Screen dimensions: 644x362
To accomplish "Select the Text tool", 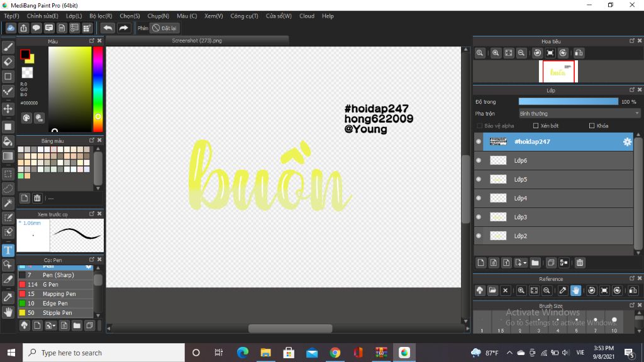I will pyautogui.click(x=8, y=250).
